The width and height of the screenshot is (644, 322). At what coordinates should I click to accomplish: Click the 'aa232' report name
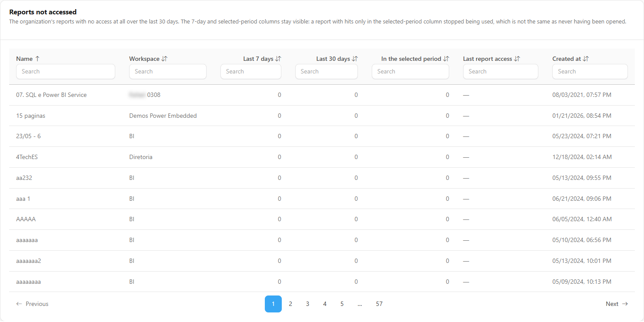24,178
